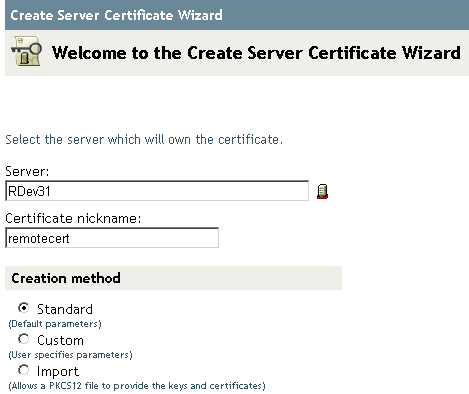The height and width of the screenshot is (394, 469).
Task: Click the 'Create Server Certificate Wizard' title bar text
Action: tap(116, 15)
